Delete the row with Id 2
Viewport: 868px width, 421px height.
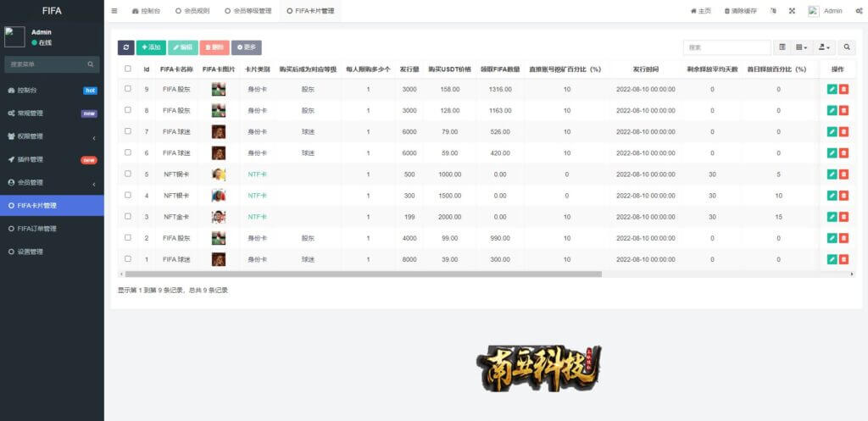pos(843,238)
